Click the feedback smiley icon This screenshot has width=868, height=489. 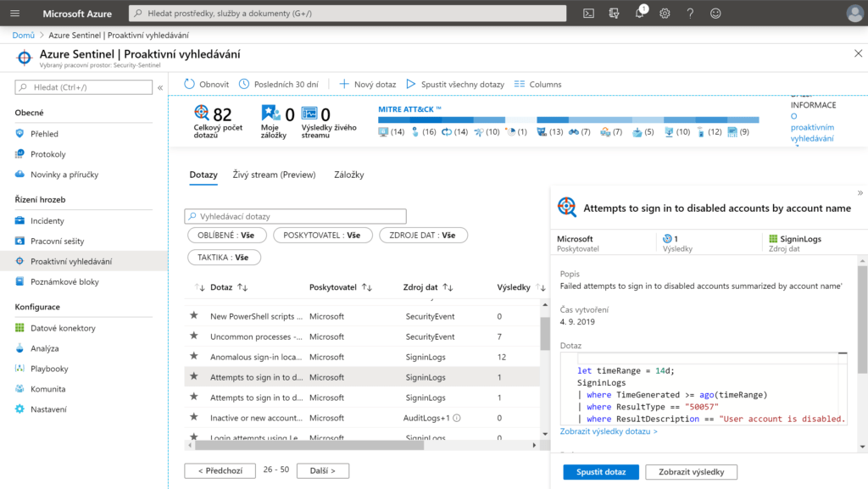[715, 14]
